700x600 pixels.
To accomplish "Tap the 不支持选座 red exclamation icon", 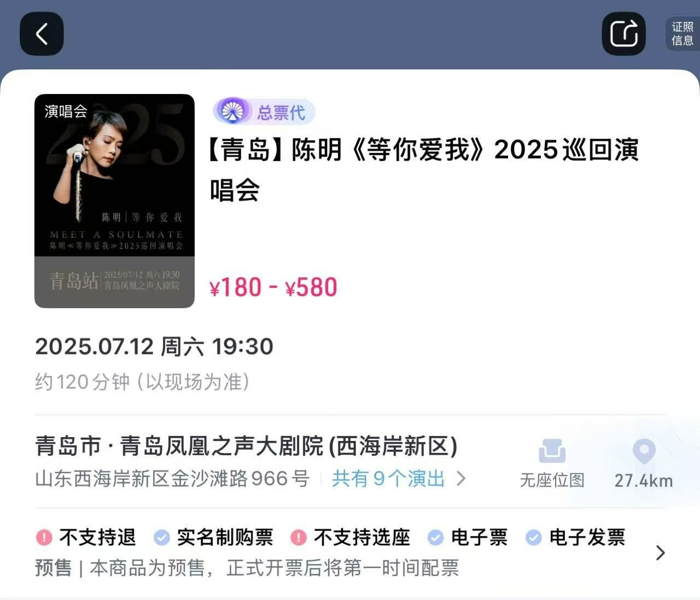I will [x=298, y=537].
